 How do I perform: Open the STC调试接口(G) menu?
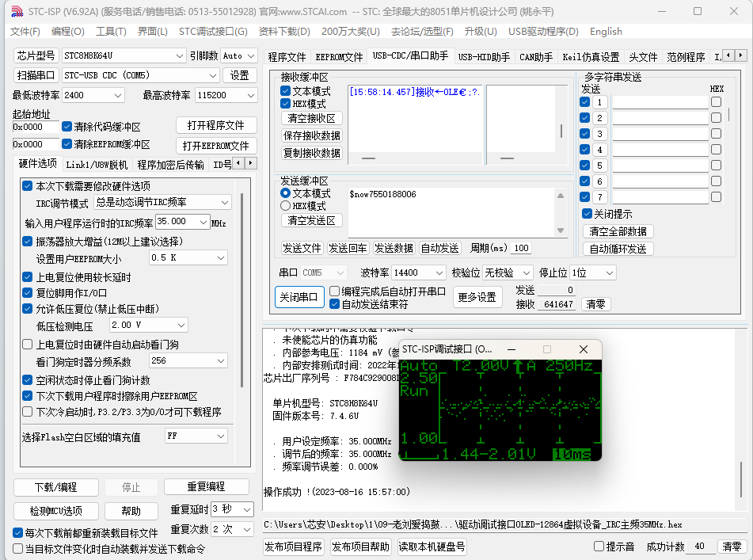pyautogui.click(x=213, y=32)
